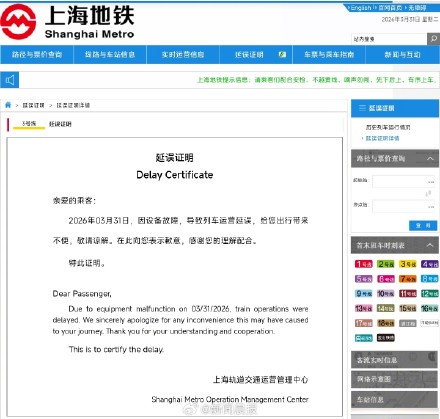The image size is (440, 419).
Task: Open the destination station picker dots
Action: 431,207
